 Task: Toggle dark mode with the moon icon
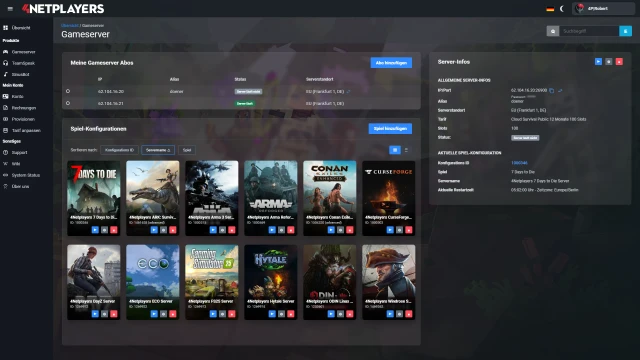pos(562,9)
